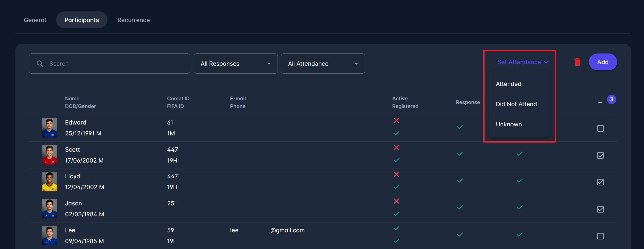Open the All Responses dropdown
The image size is (644, 249).
click(236, 64)
